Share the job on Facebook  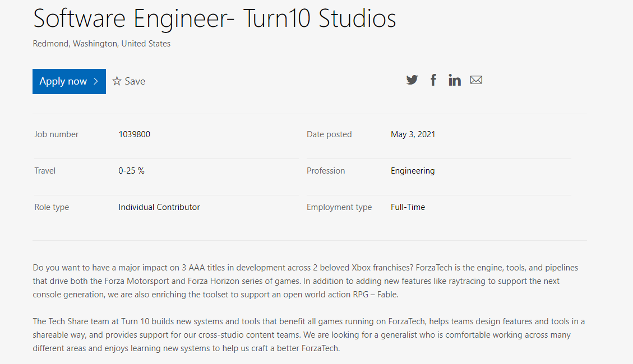[433, 80]
